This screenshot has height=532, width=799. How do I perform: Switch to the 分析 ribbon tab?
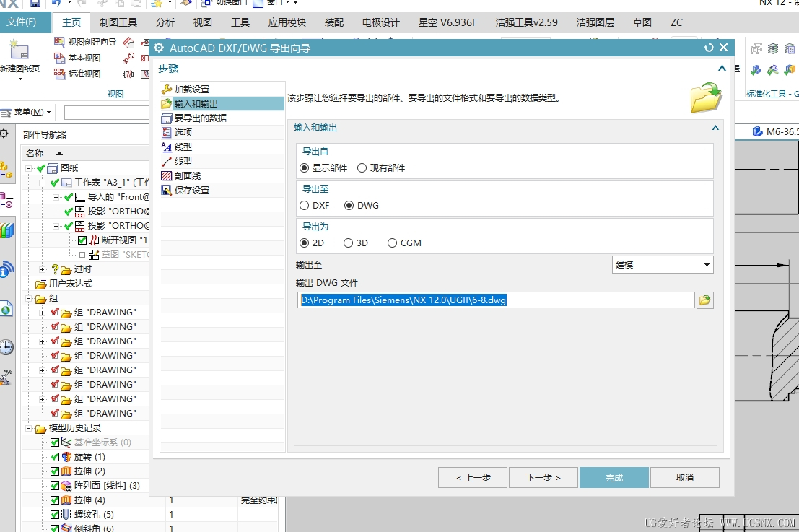(x=165, y=22)
